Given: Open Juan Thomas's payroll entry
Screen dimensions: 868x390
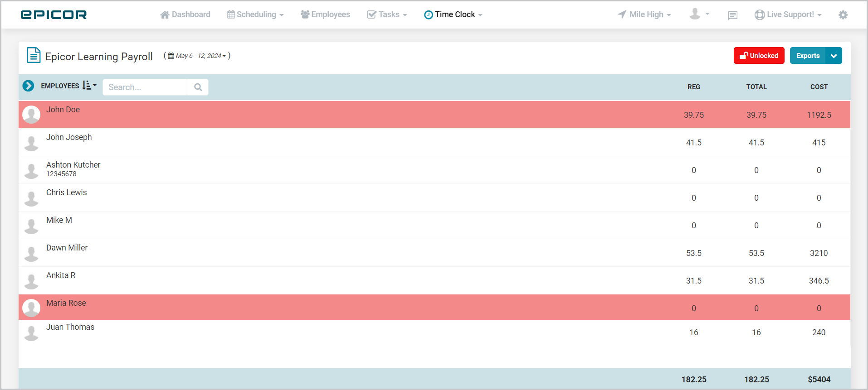Looking at the screenshot, I should [x=434, y=332].
